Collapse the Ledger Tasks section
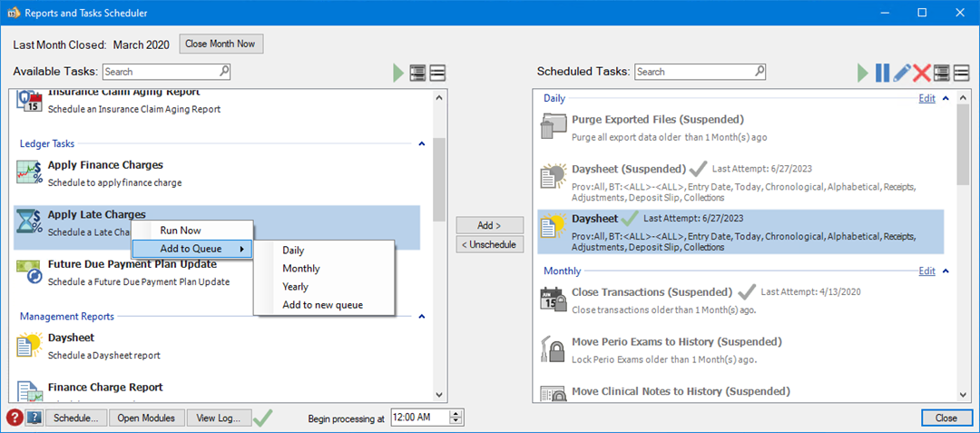Viewport: 980px width, 433px height. tap(421, 143)
